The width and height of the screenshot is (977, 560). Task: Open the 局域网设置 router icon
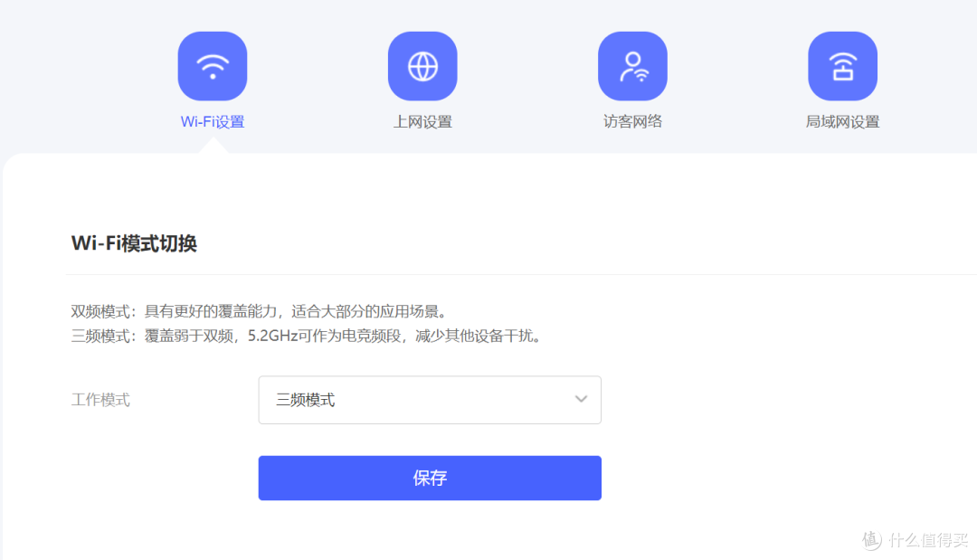pos(842,66)
